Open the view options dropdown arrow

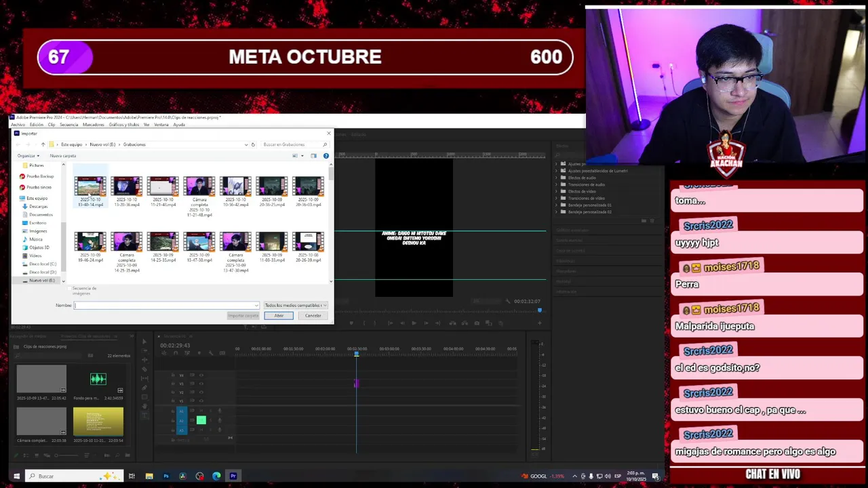click(x=302, y=156)
